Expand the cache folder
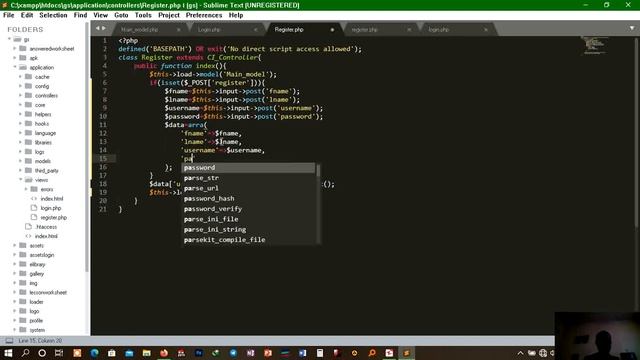 (x=20, y=77)
